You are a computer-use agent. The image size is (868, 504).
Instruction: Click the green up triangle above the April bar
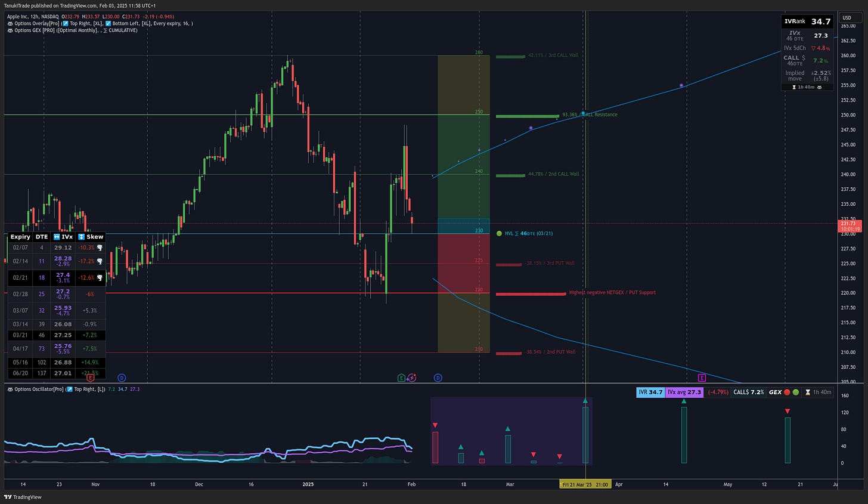coord(684,401)
